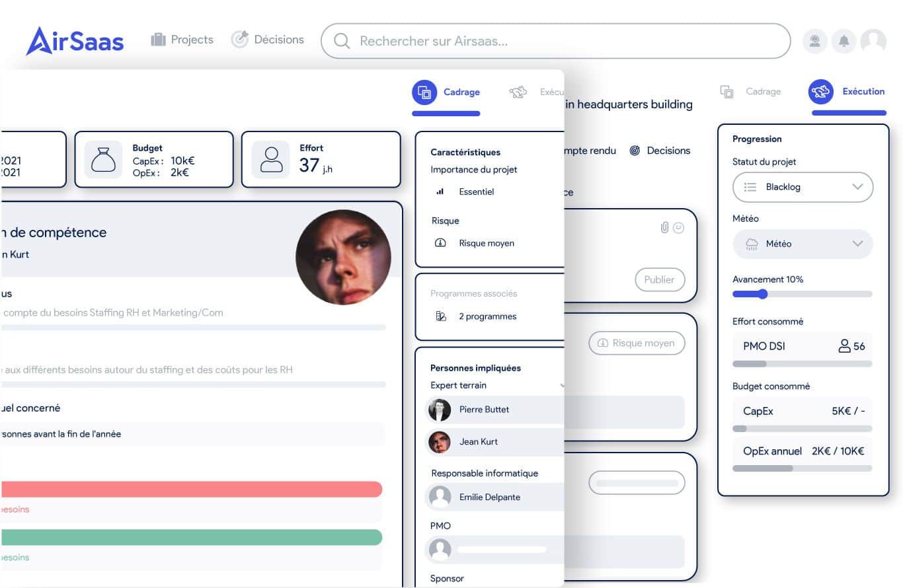Click the person icon in the Effort card

(270, 160)
